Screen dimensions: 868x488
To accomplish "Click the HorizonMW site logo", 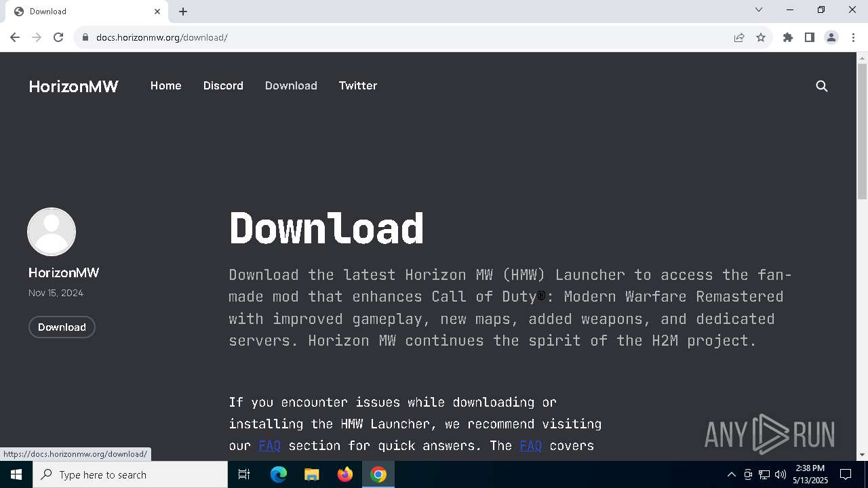I will [73, 86].
